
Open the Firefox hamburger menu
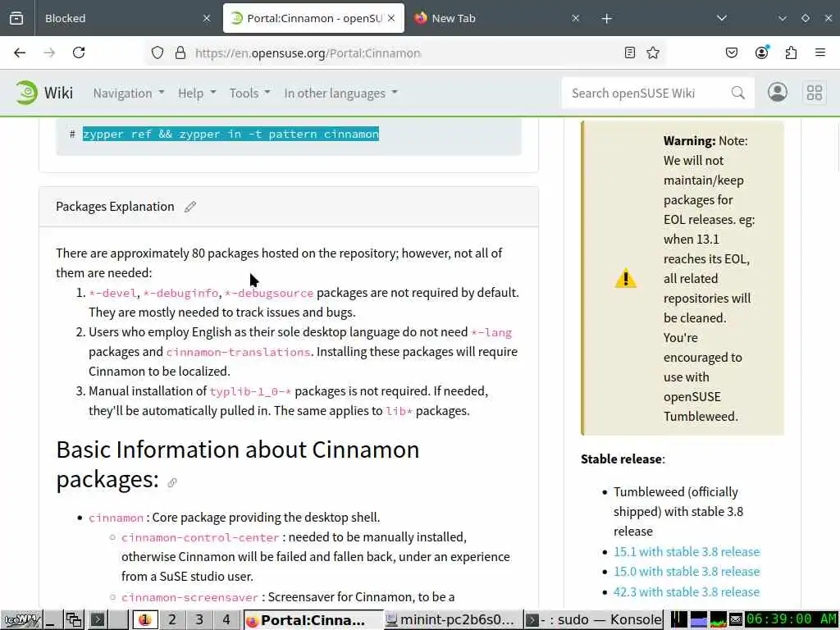(820, 52)
